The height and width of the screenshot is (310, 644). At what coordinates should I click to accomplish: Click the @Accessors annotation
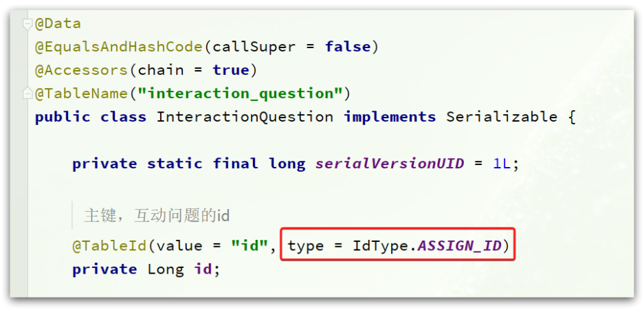tap(81, 70)
